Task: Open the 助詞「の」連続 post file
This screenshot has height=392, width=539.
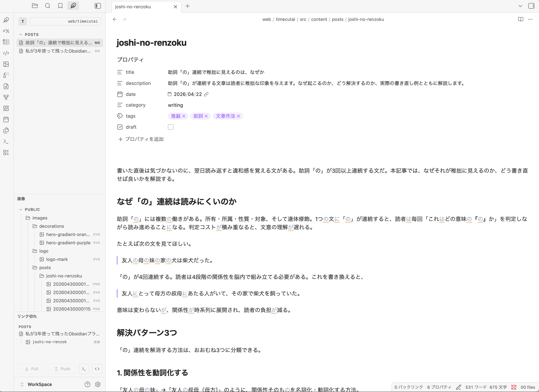Action: (x=60, y=43)
